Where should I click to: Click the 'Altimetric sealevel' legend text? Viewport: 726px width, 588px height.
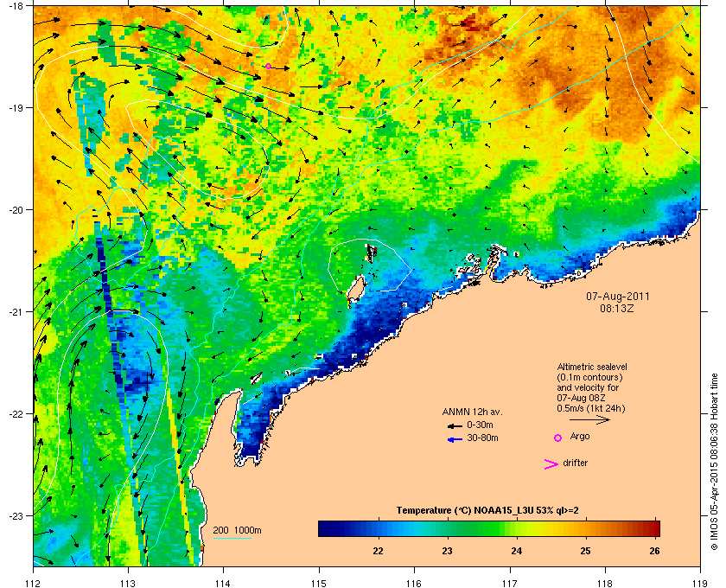(592, 367)
